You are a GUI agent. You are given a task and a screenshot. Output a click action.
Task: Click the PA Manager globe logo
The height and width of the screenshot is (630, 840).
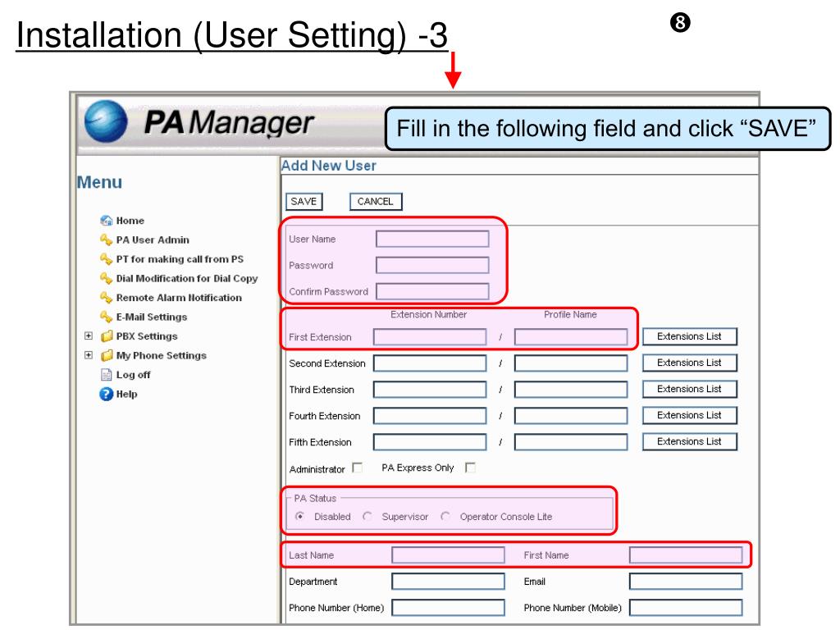point(106,121)
